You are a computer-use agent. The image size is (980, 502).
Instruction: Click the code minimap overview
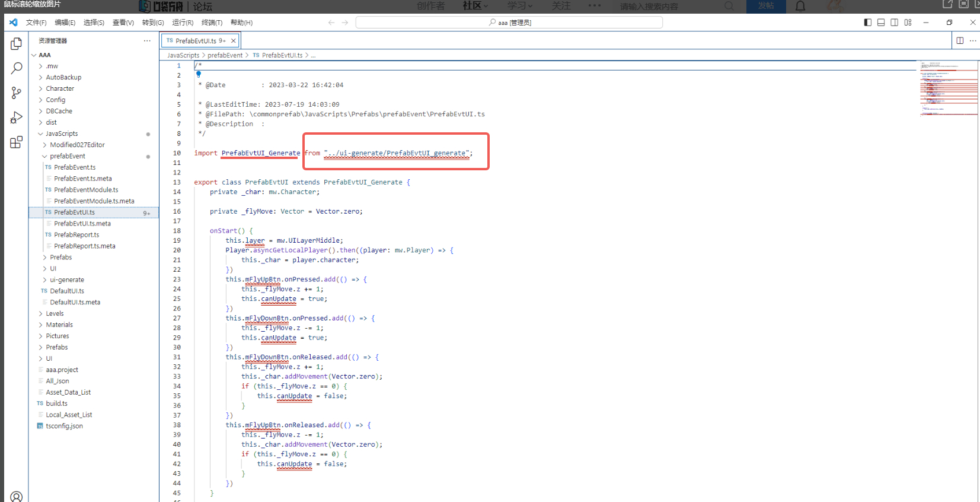(948, 89)
